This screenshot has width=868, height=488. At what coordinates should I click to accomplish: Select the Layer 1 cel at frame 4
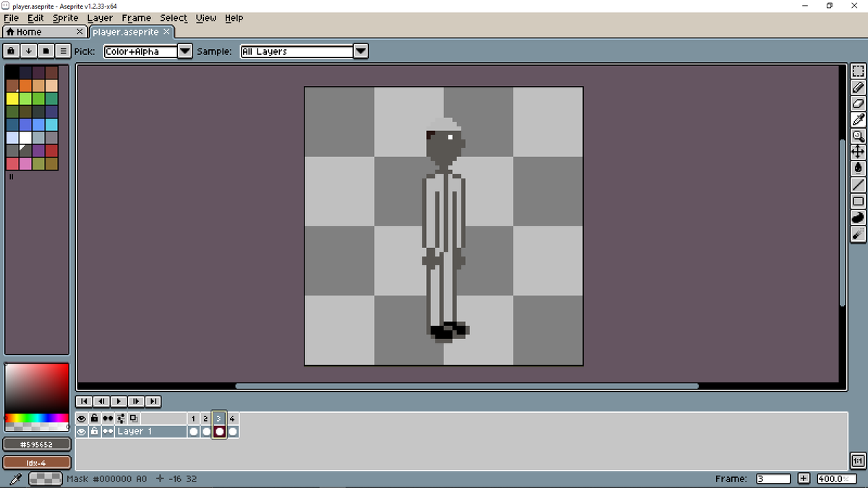click(233, 432)
